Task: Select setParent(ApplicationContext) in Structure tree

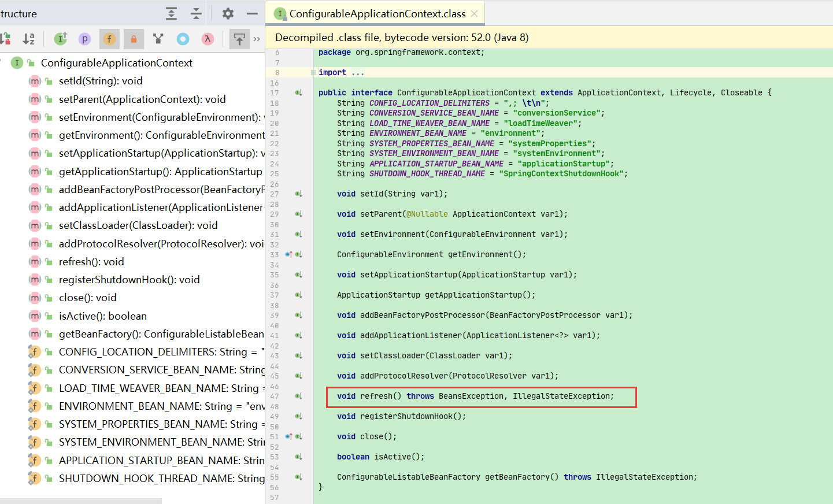Action: 142,99
